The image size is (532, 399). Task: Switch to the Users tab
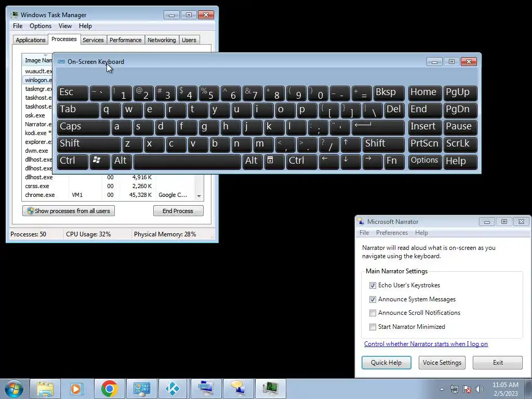[189, 40]
